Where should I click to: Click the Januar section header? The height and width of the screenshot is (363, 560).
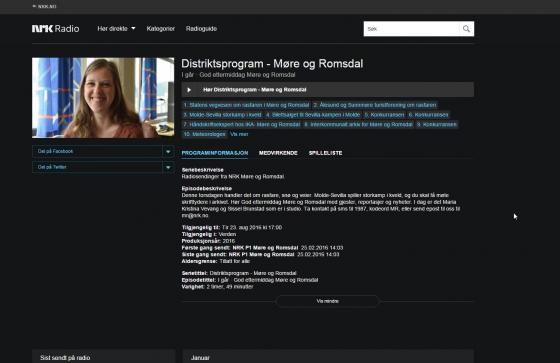tap(200, 358)
